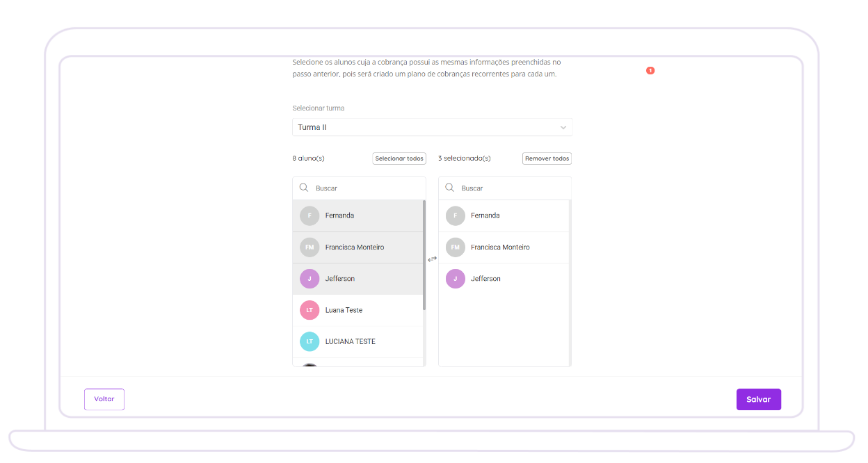Deselect Fernanda in the students list
This screenshot has height=463, width=868.
pyautogui.click(x=357, y=216)
